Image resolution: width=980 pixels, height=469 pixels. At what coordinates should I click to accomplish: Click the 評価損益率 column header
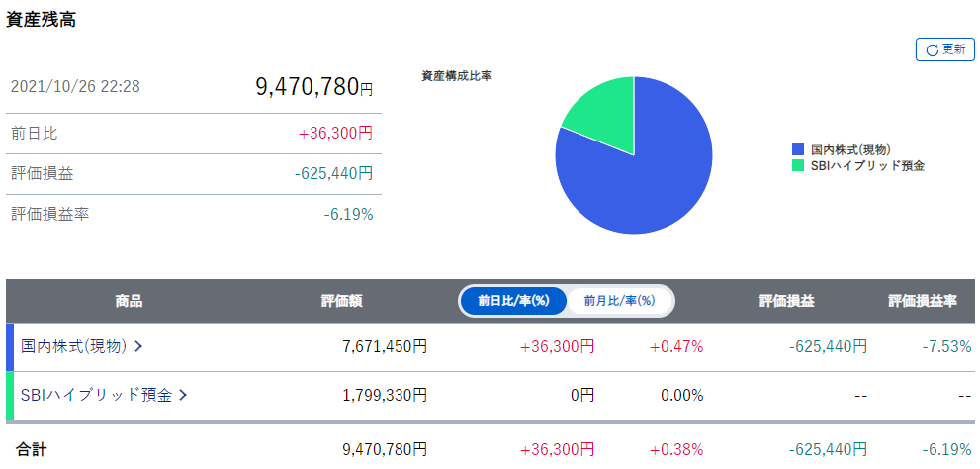(922, 301)
